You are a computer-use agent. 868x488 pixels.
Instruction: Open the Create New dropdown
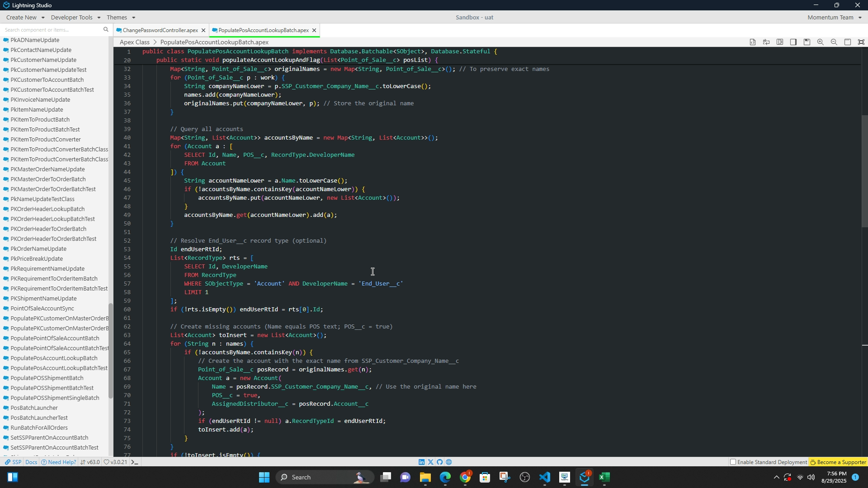pyautogui.click(x=25, y=18)
